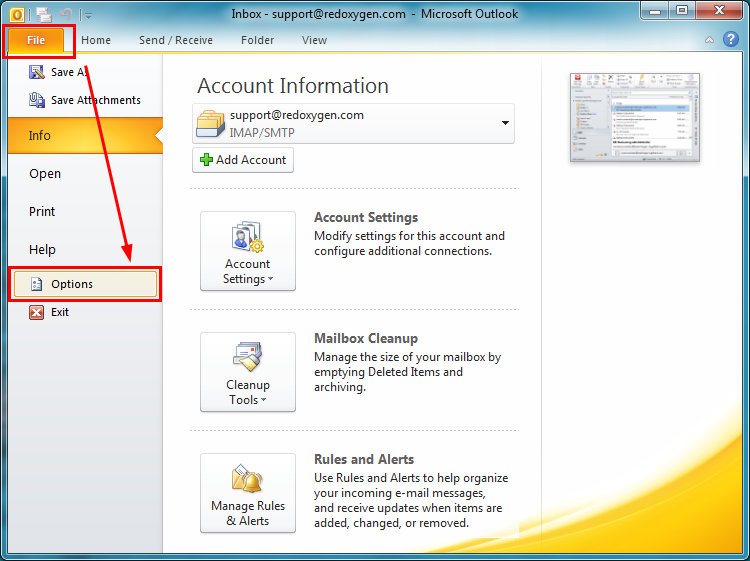This screenshot has width=750, height=561.
Task: Click the green plus icon on Add Account
Action: pyautogui.click(x=206, y=160)
